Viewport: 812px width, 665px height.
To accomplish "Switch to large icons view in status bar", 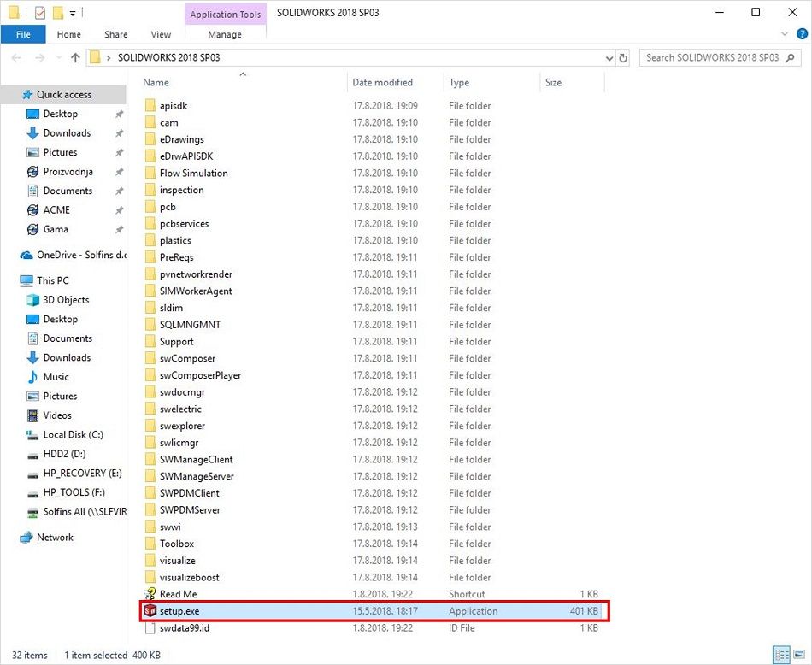I will (x=797, y=655).
